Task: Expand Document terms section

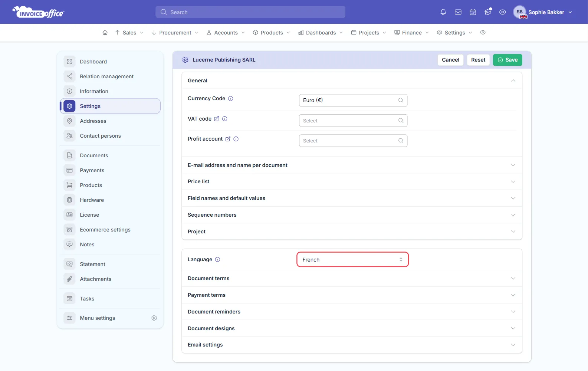Action: click(x=352, y=278)
